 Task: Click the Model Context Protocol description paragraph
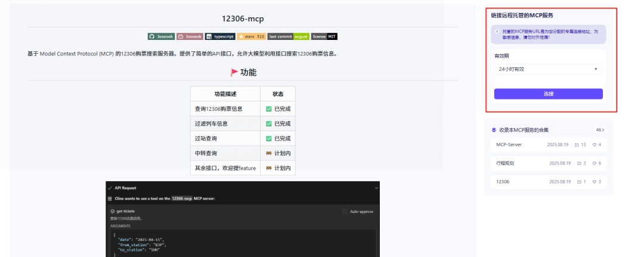pos(182,54)
